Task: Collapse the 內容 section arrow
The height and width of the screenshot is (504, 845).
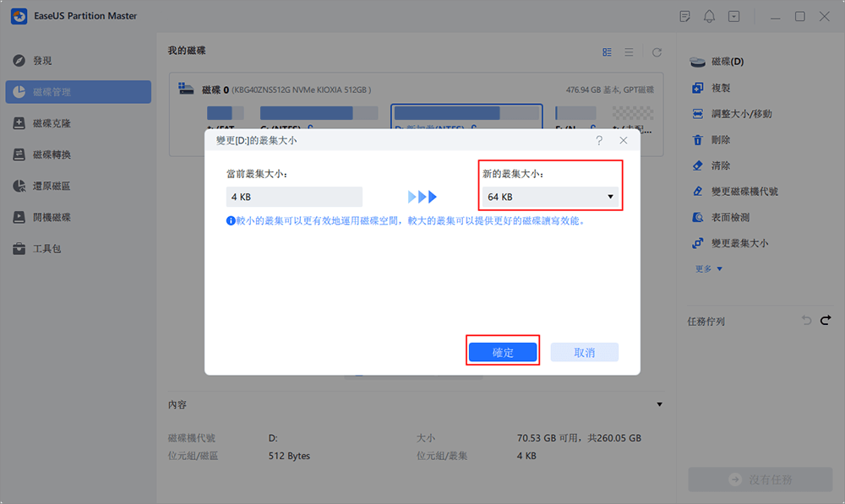Action: 659,404
